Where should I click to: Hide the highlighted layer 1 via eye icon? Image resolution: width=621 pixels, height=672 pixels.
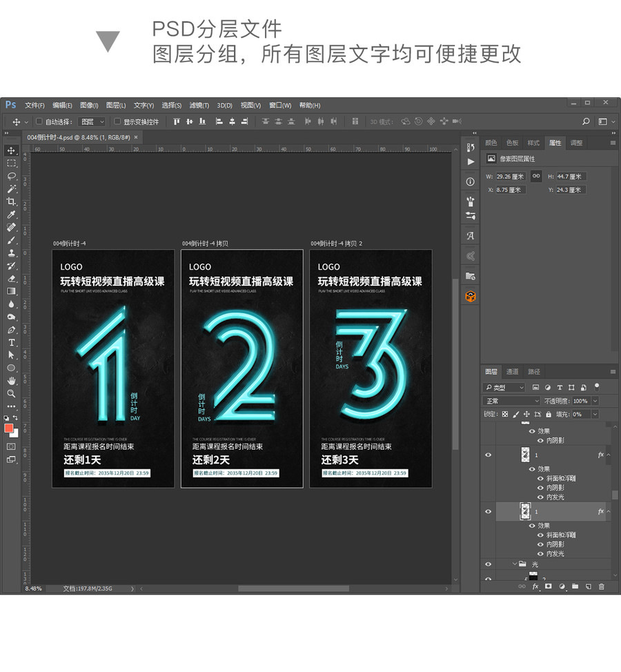pyautogui.click(x=488, y=511)
